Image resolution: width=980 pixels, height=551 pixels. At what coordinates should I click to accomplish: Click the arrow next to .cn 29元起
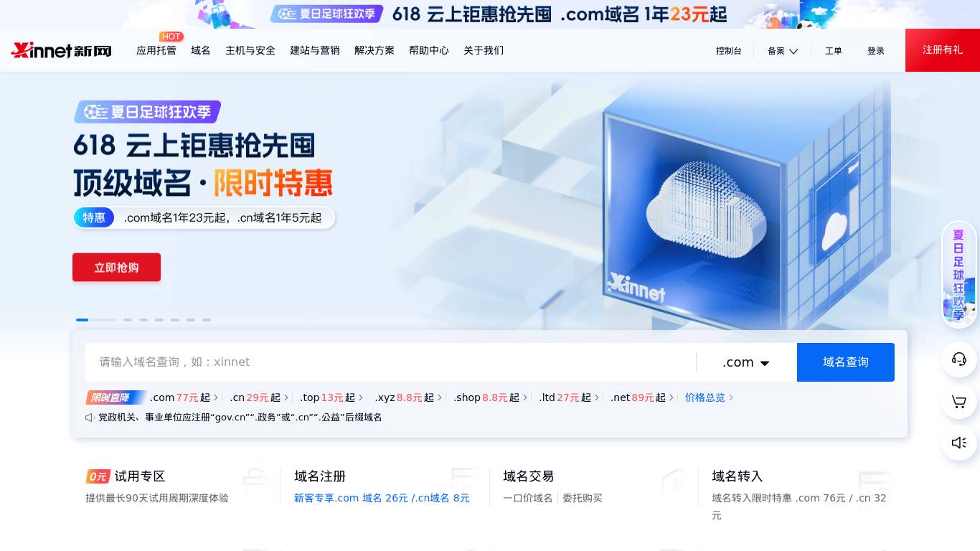click(x=286, y=397)
